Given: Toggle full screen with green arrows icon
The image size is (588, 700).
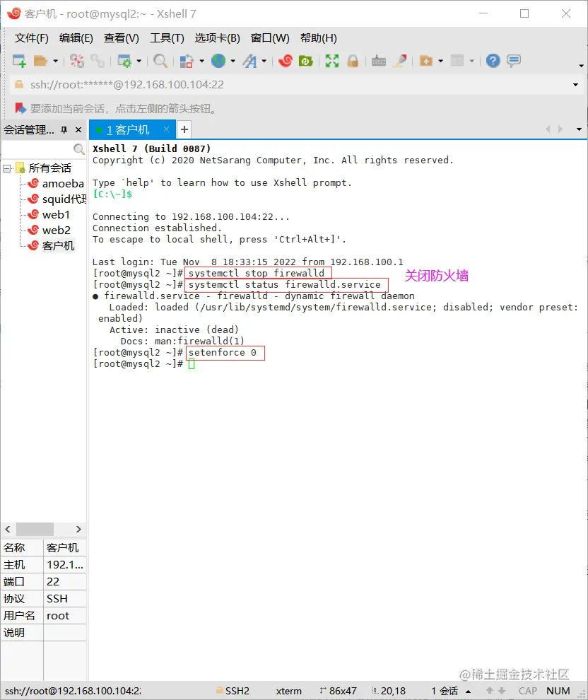Looking at the screenshot, I should (x=332, y=61).
